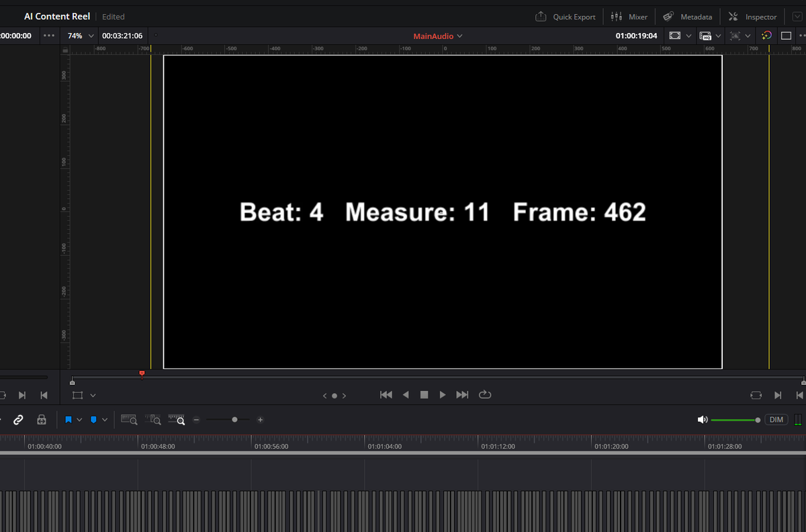Screen dimensions: 806x532
Task: Jump to last frame
Action: (462, 395)
